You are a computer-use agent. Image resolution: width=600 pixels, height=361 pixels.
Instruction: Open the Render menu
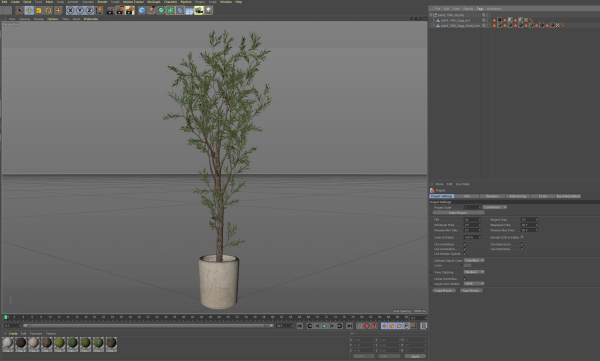[102, 2]
